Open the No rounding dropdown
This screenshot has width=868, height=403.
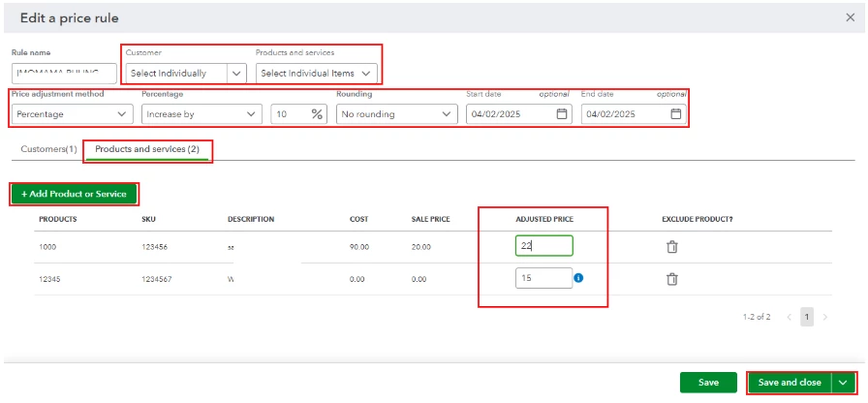(397, 114)
